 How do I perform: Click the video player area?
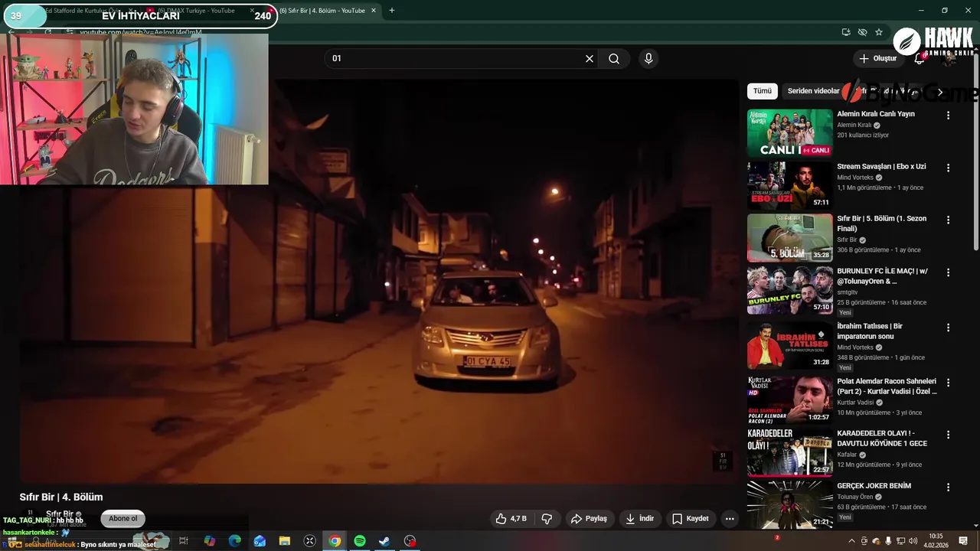pyautogui.click(x=380, y=282)
